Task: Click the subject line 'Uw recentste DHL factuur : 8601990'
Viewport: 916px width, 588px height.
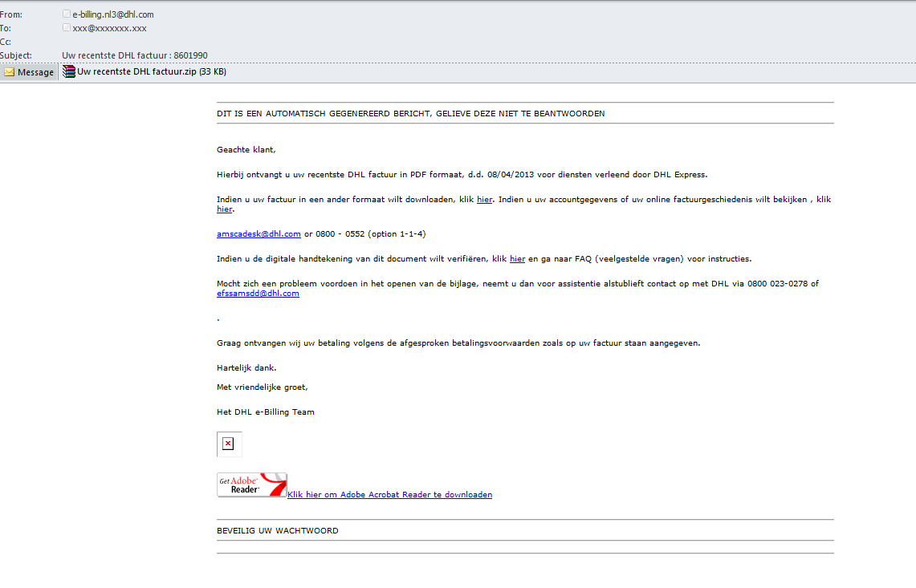Action: 135,55
